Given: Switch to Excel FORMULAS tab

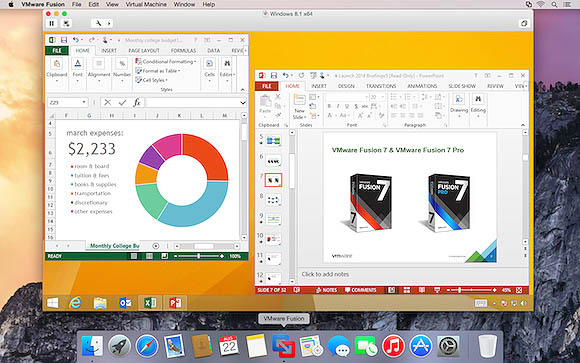Looking at the screenshot, I should tap(183, 50).
